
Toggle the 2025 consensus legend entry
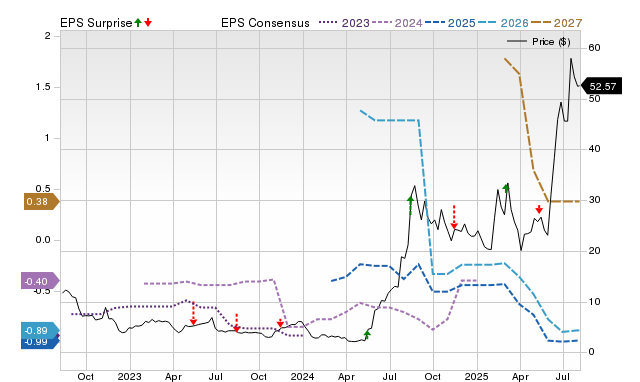tap(450, 23)
